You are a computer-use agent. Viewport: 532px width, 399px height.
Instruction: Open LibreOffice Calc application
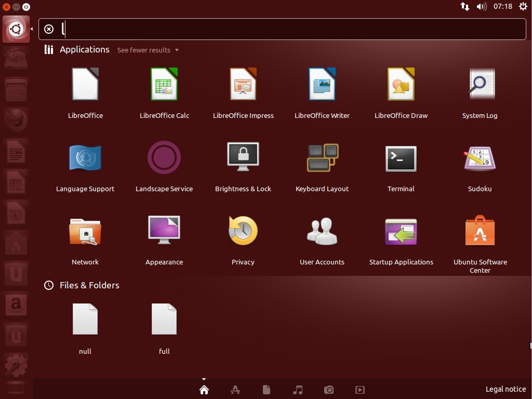tap(164, 85)
